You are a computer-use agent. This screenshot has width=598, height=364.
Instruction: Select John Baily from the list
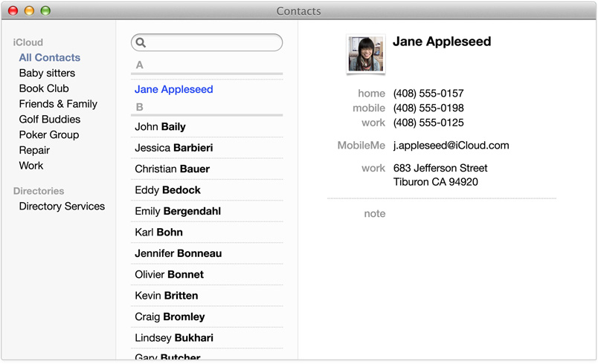point(160,127)
